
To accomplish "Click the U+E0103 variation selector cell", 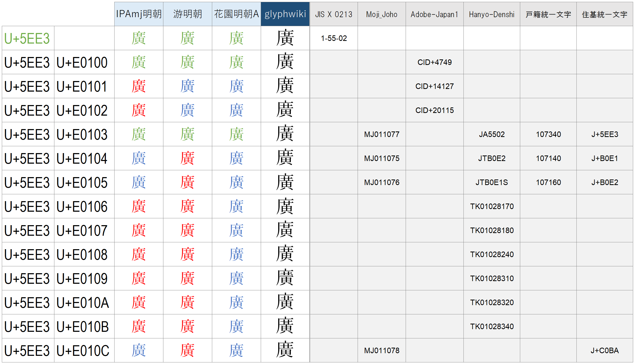I will tap(84, 134).
